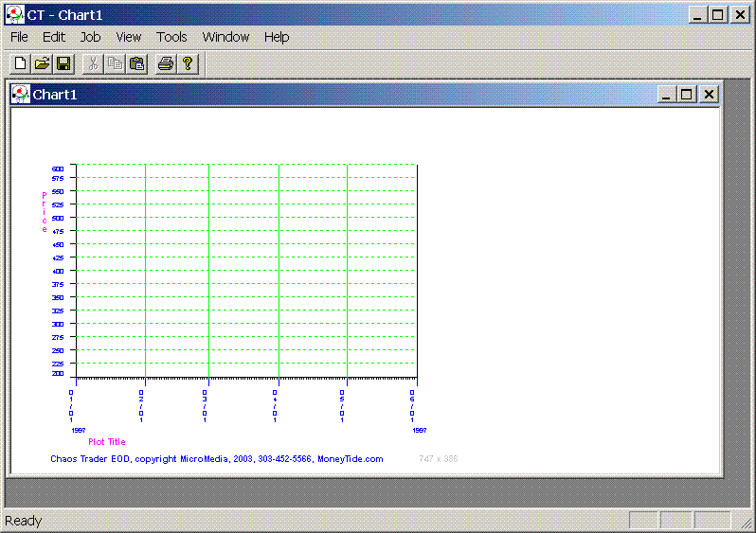Click the CT application icon in title bar

tap(14, 15)
